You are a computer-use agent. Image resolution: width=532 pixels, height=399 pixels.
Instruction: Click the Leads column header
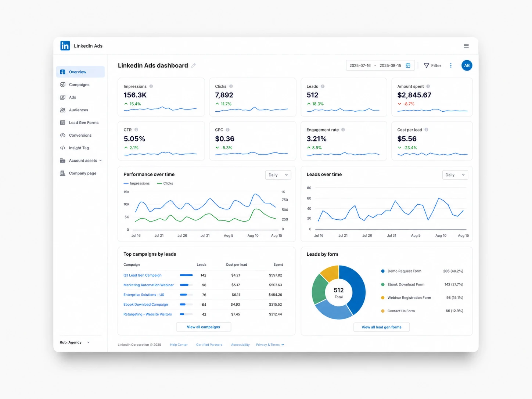click(201, 265)
